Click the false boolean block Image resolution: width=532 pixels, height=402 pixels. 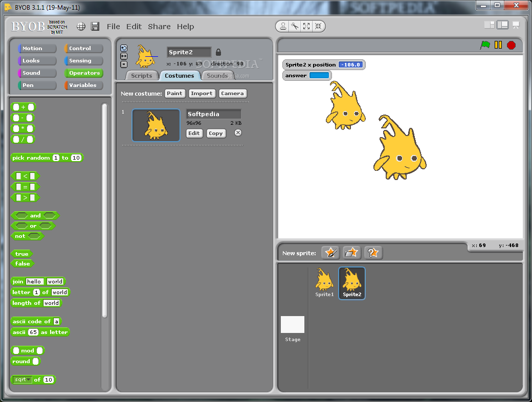(23, 263)
